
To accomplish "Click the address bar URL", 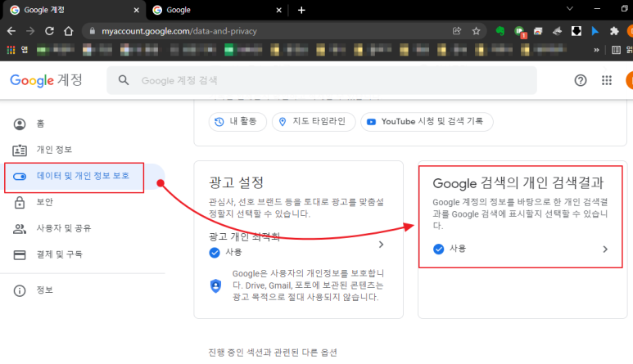I will 179,31.
